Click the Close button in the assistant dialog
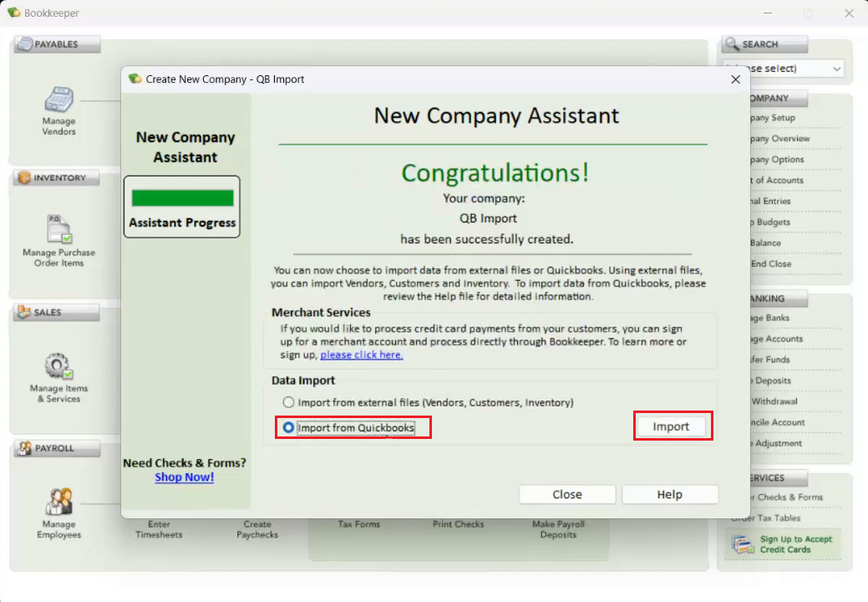 pos(567,494)
